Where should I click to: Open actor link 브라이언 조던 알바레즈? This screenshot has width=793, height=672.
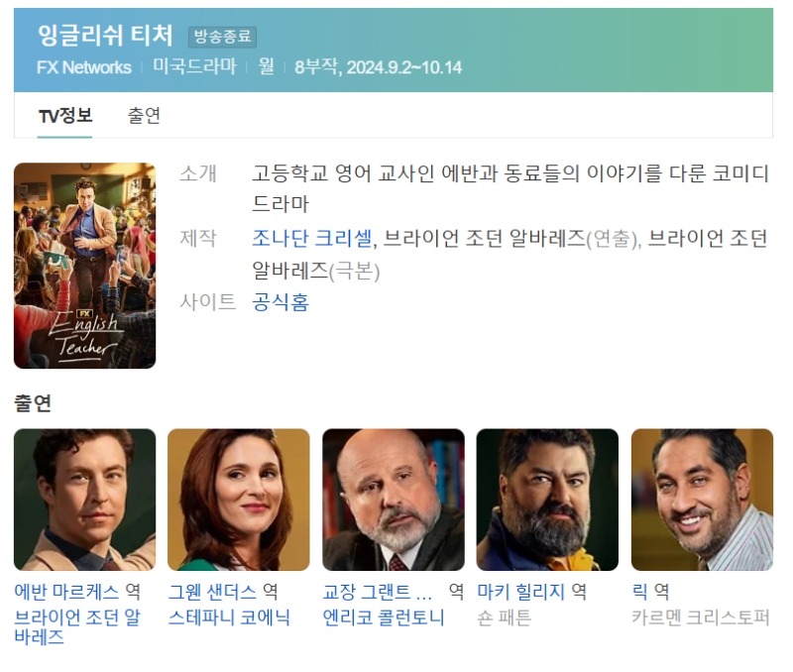(x=77, y=627)
